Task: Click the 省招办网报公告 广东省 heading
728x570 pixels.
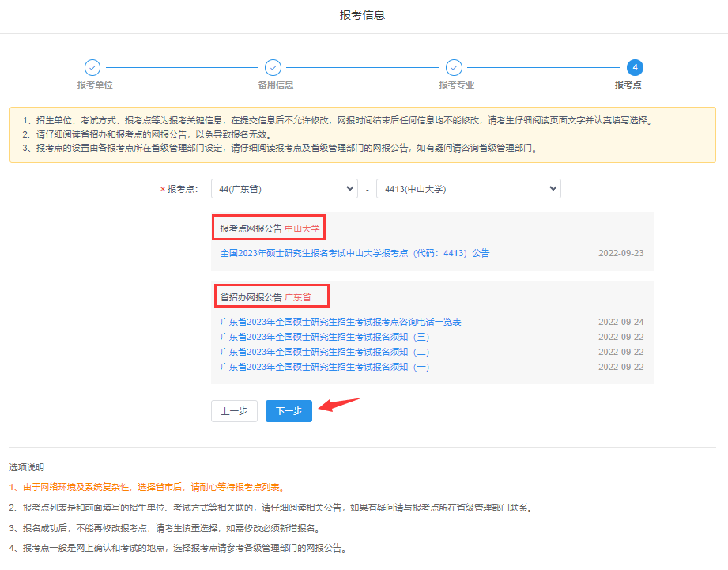Action: tap(271, 297)
